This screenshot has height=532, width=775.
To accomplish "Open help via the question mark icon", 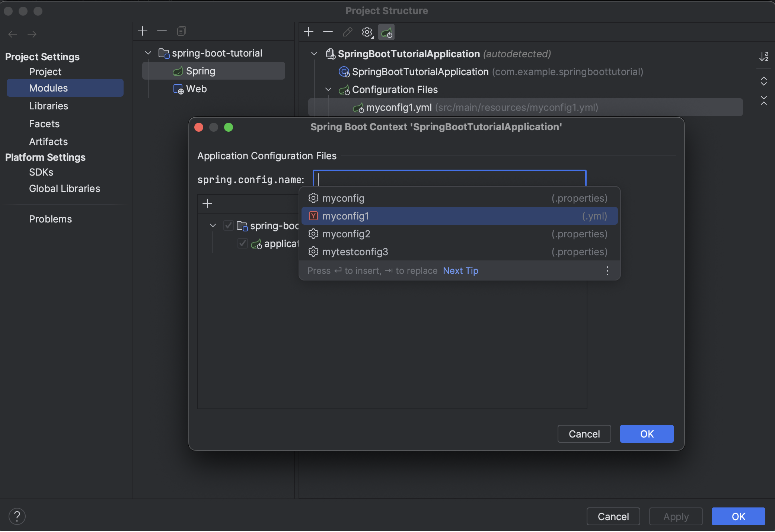I will click(17, 516).
